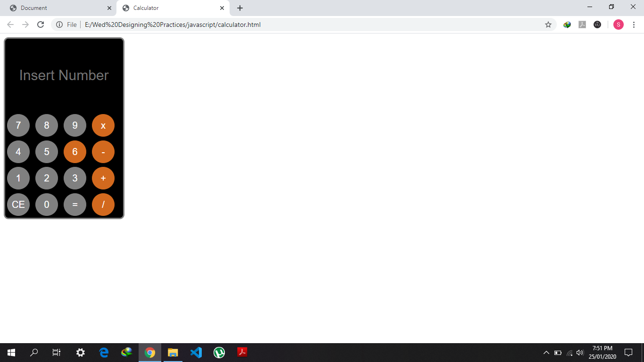Viewport: 644px width, 362px height.
Task: Click digit 3 on the calculator
Action: [74, 178]
